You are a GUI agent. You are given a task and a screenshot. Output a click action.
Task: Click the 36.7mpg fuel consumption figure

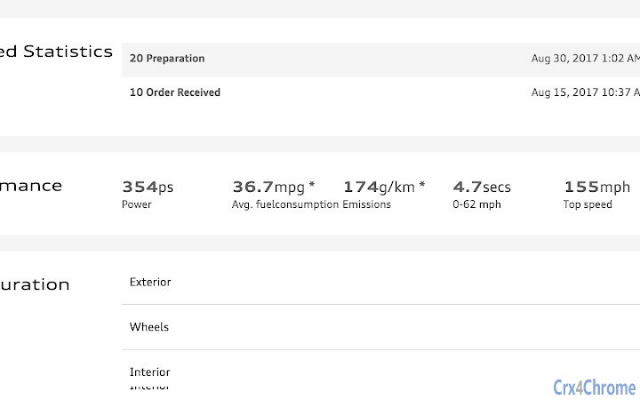point(273,187)
